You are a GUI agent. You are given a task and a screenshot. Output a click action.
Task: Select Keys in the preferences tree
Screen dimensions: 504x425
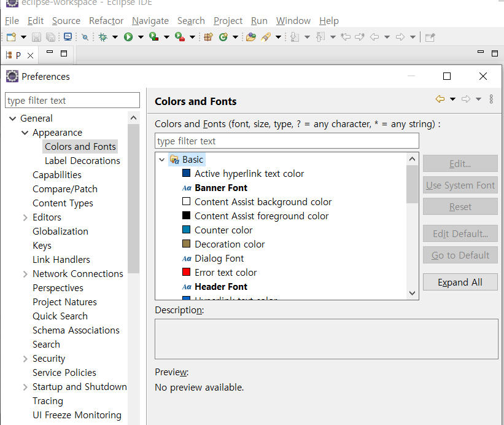(x=42, y=246)
